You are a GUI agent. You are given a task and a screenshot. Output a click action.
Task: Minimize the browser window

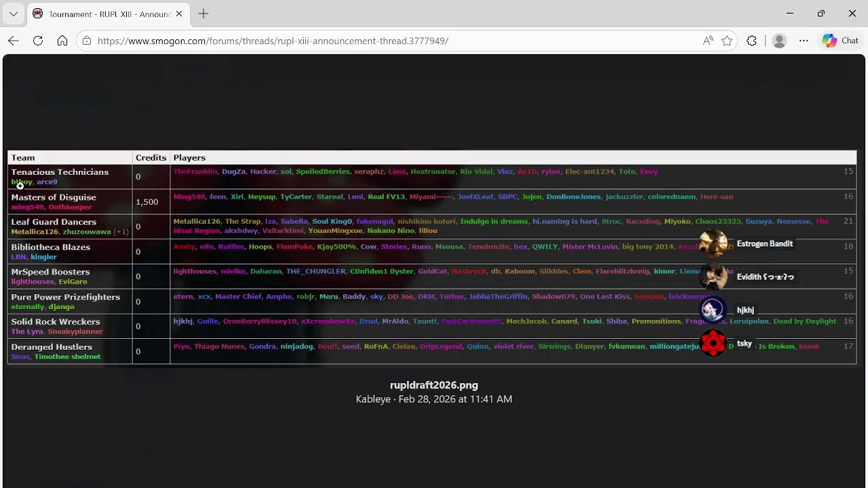[x=790, y=14]
